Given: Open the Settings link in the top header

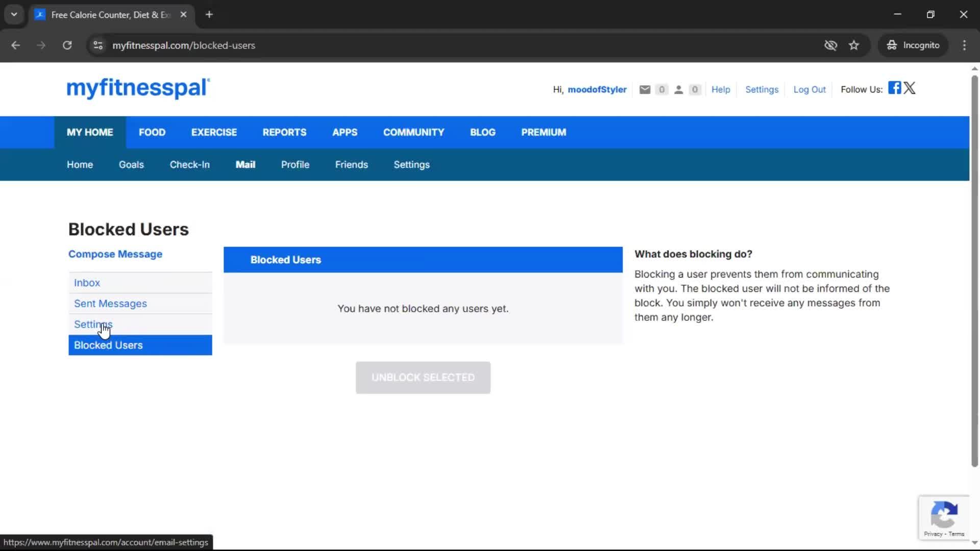Looking at the screenshot, I should (x=762, y=90).
